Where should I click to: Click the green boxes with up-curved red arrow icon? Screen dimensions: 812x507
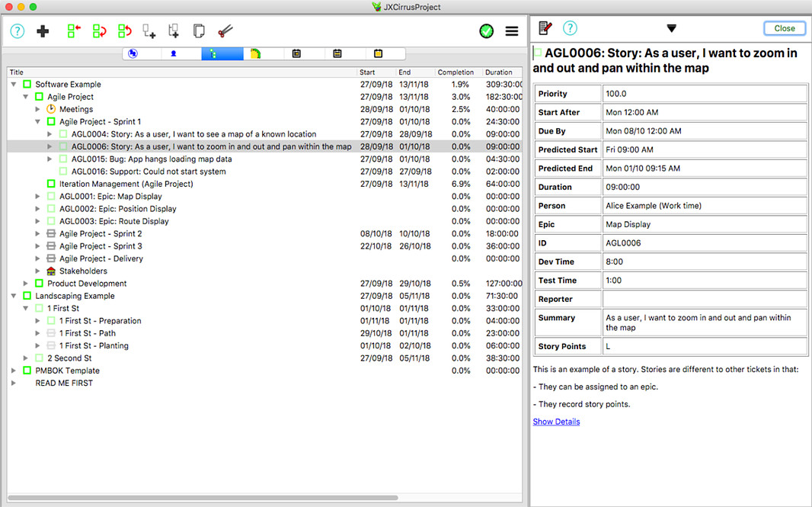[124, 31]
